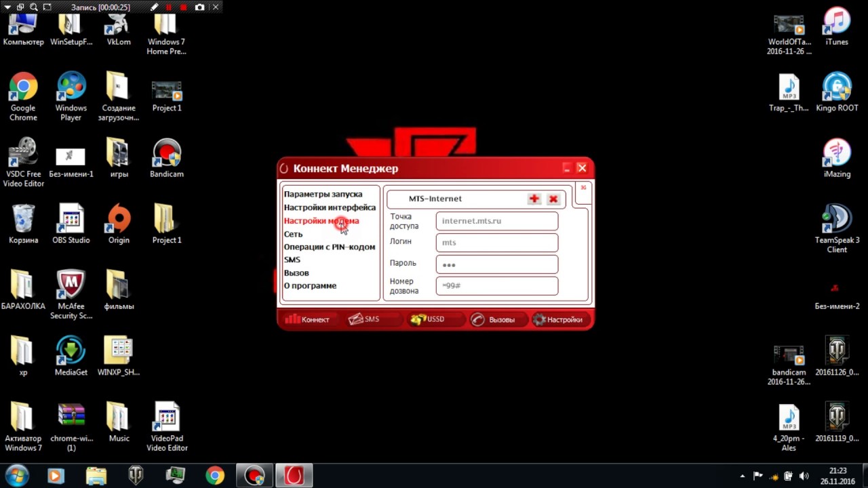Select the Bandicam pencil drawing tool
Screen dimensions: 868x488
[155, 7]
